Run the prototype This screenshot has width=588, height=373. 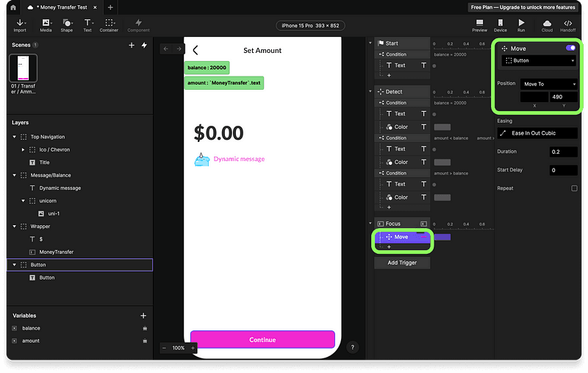click(x=521, y=26)
